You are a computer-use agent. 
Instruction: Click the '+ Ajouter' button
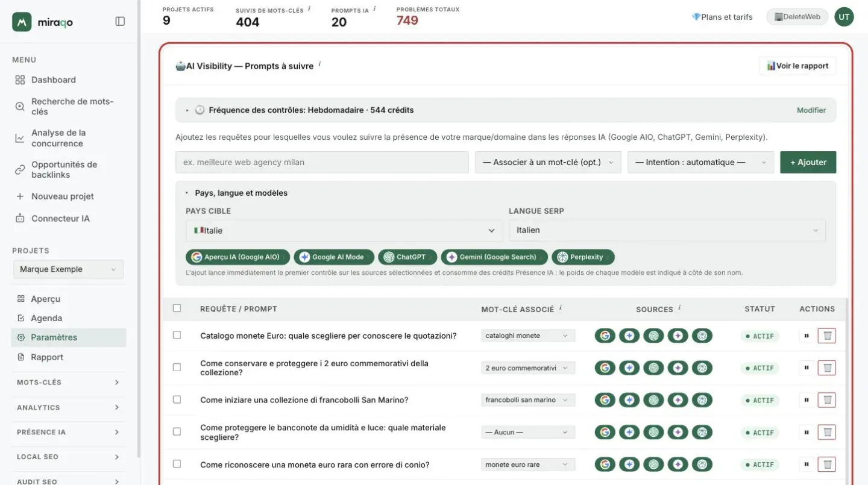coord(808,162)
